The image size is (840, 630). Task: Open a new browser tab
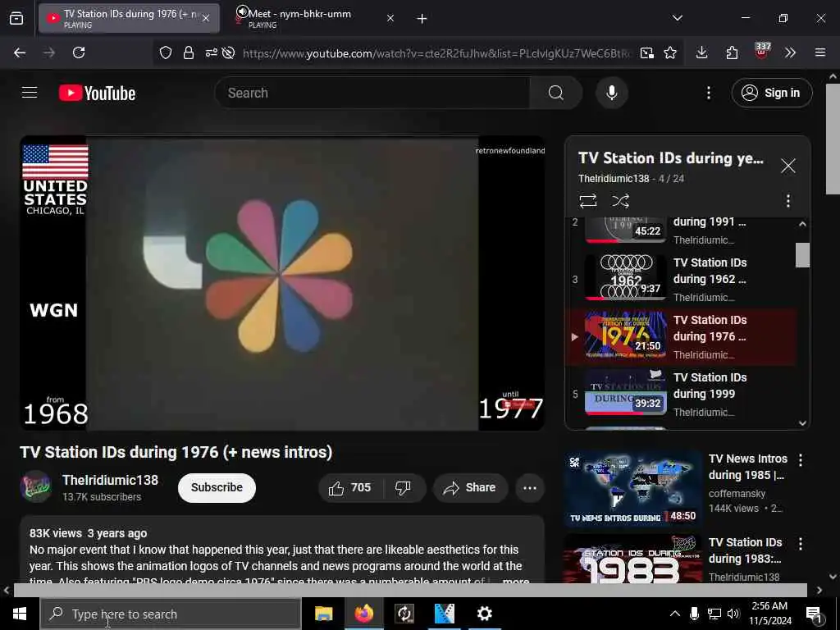(x=422, y=19)
